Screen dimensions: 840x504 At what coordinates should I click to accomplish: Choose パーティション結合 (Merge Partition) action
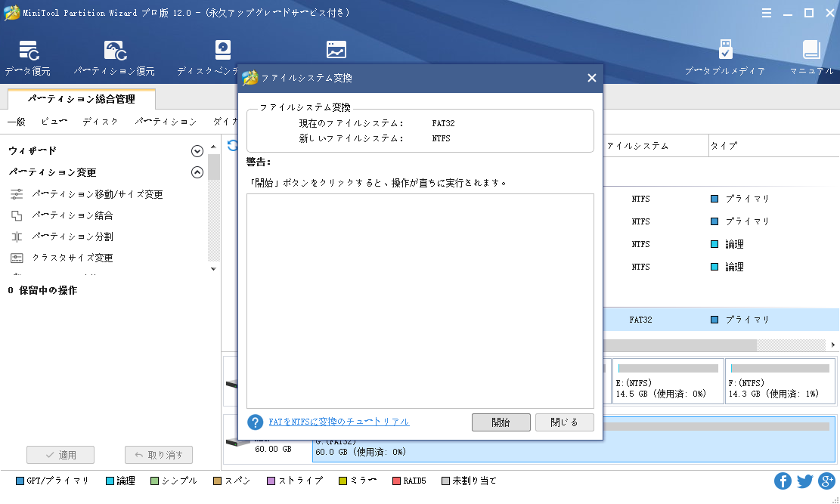72,215
